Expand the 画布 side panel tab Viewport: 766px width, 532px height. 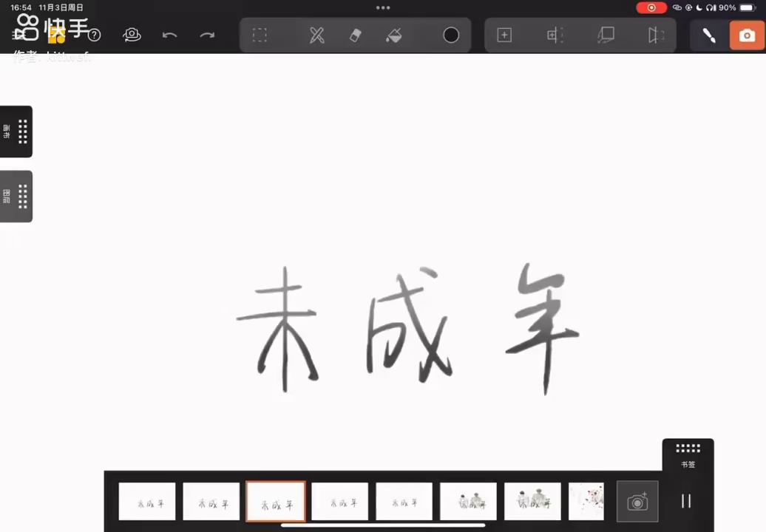(x=16, y=132)
